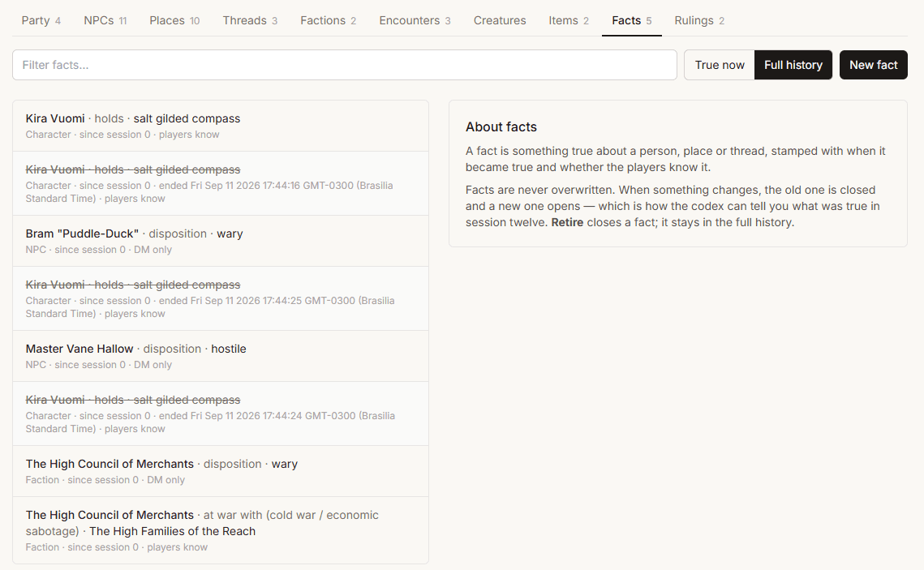
Task: Open the retired compass fact ended 17:44:16
Action: tap(221, 183)
